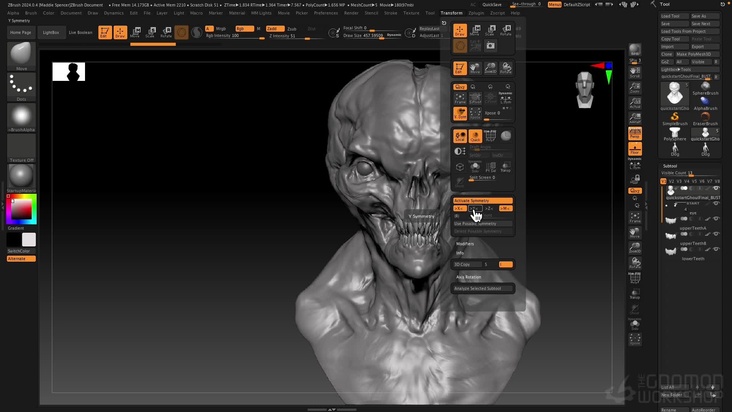
Task: Click the Floor grid icon
Action: pos(634,149)
